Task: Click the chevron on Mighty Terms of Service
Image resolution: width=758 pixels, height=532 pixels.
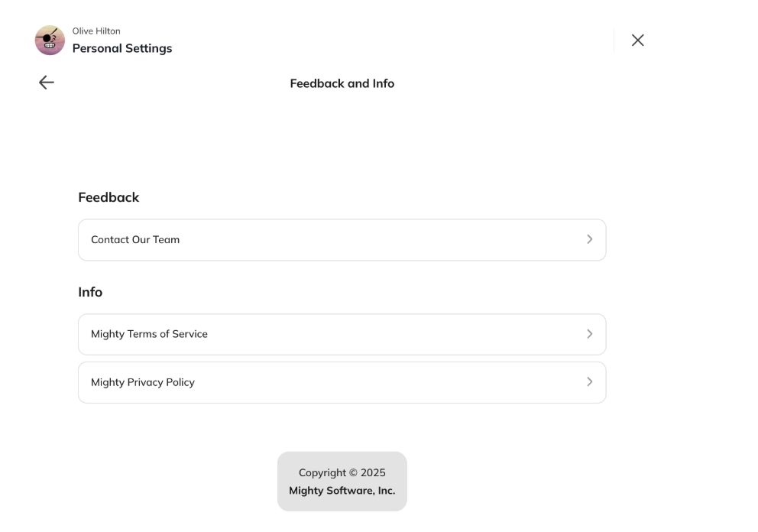Action: click(589, 334)
